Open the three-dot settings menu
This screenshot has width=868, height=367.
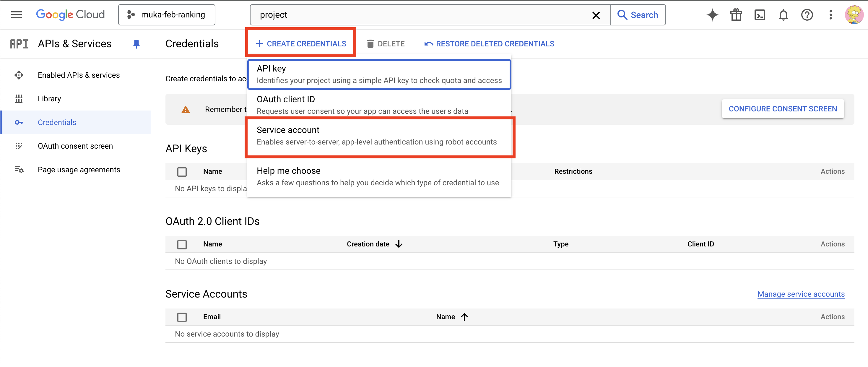[x=830, y=15]
